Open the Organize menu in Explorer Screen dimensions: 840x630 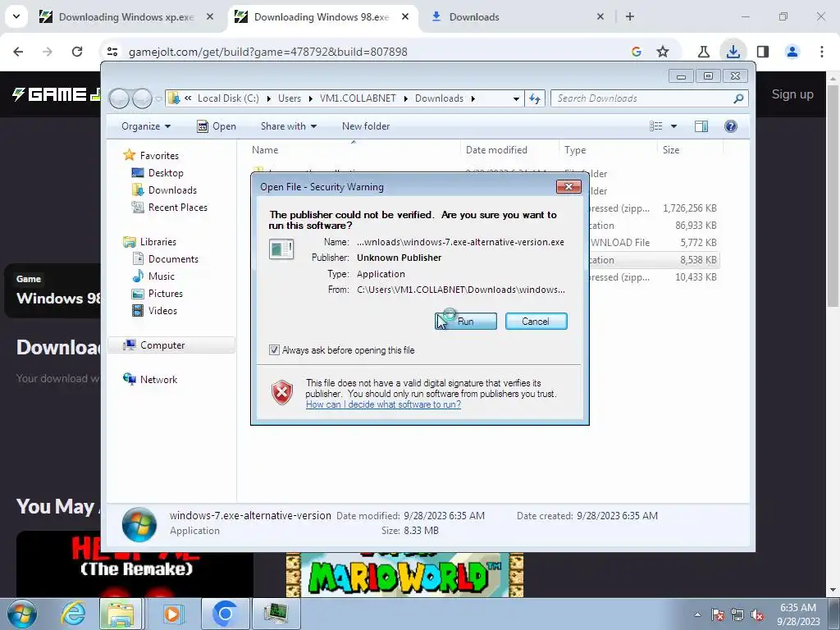click(146, 126)
